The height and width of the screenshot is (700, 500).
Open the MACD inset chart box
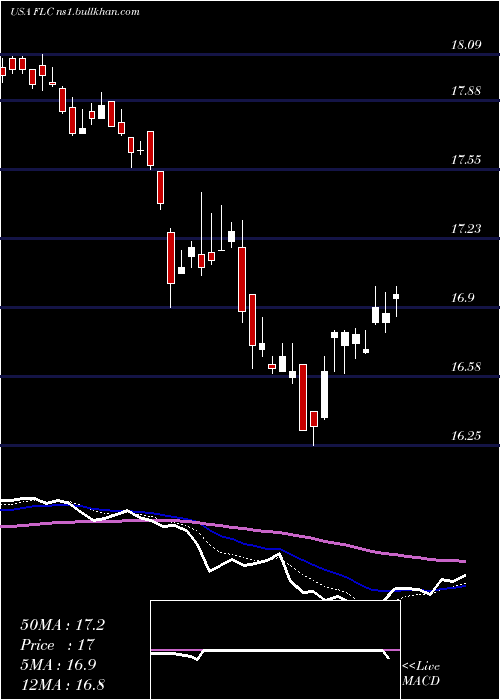(275, 650)
